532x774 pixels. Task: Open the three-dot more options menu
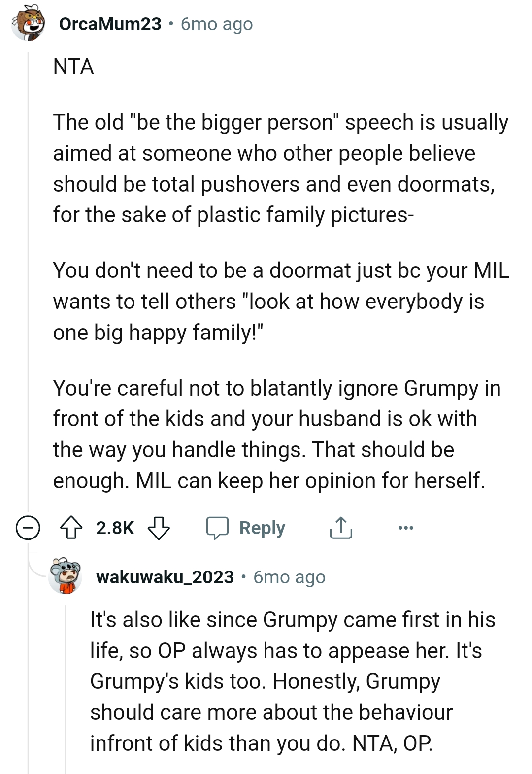405,528
